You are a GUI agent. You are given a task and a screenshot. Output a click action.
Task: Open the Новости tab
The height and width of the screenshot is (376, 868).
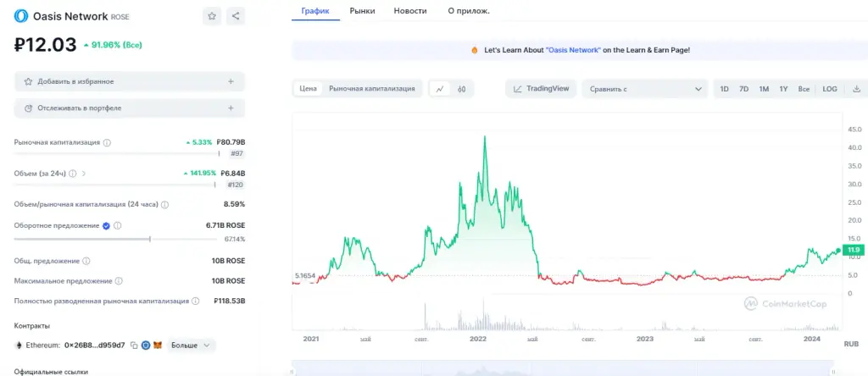pyautogui.click(x=410, y=10)
